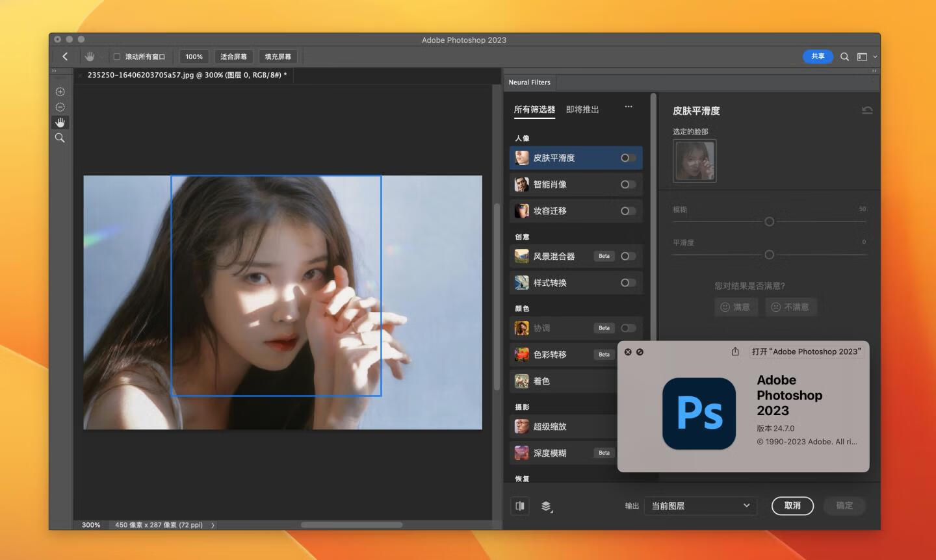
Task: Click the 深度模糊 filter thumbnail icon
Action: coord(521,453)
